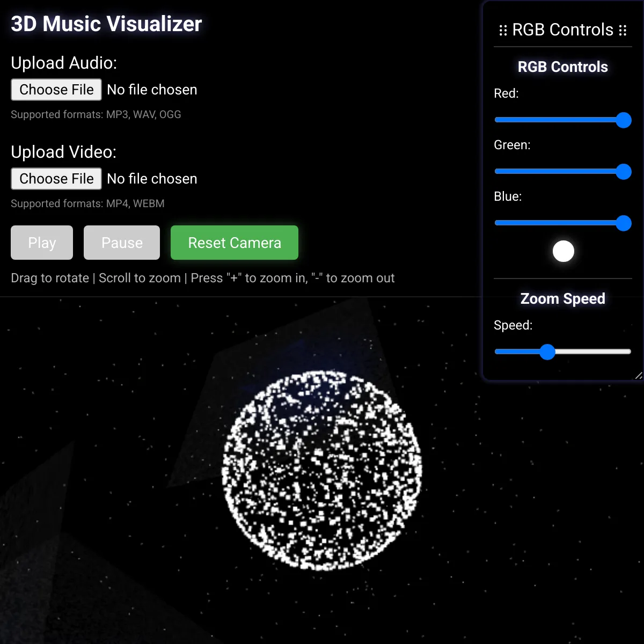Click "Supported formats: MP4, WEBM" text
The height and width of the screenshot is (644, 644).
pyautogui.click(x=87, y=203)
